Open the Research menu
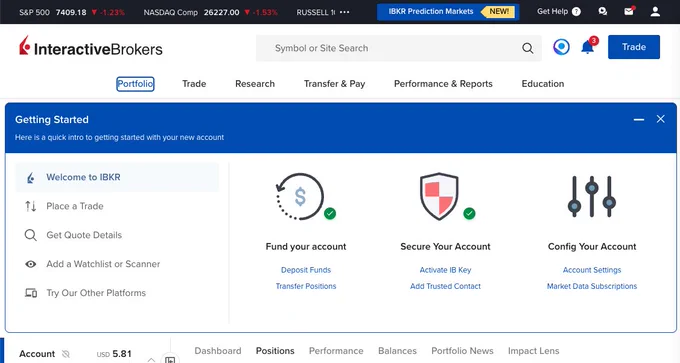This screenshot has height=363, width=680. pos(255,84)
